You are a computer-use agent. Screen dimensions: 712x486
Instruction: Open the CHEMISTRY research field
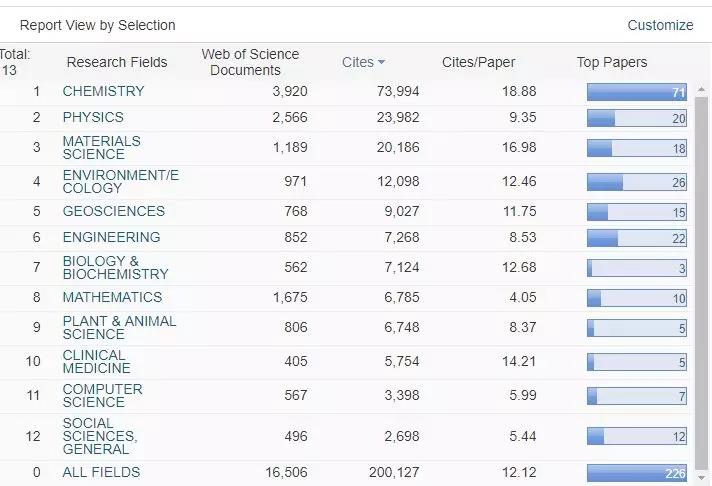tap(103, 91)
